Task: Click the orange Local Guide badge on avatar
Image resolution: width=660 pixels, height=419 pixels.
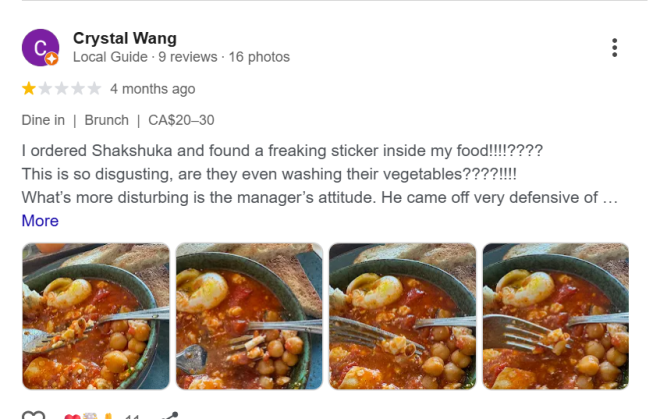Action: click(x=52, y=59)
